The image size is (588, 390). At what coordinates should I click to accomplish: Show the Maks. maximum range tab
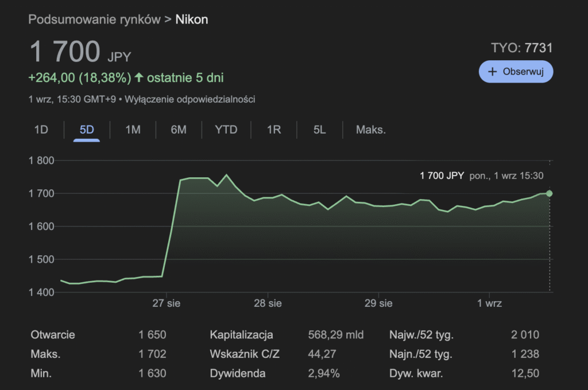(370, 130)
